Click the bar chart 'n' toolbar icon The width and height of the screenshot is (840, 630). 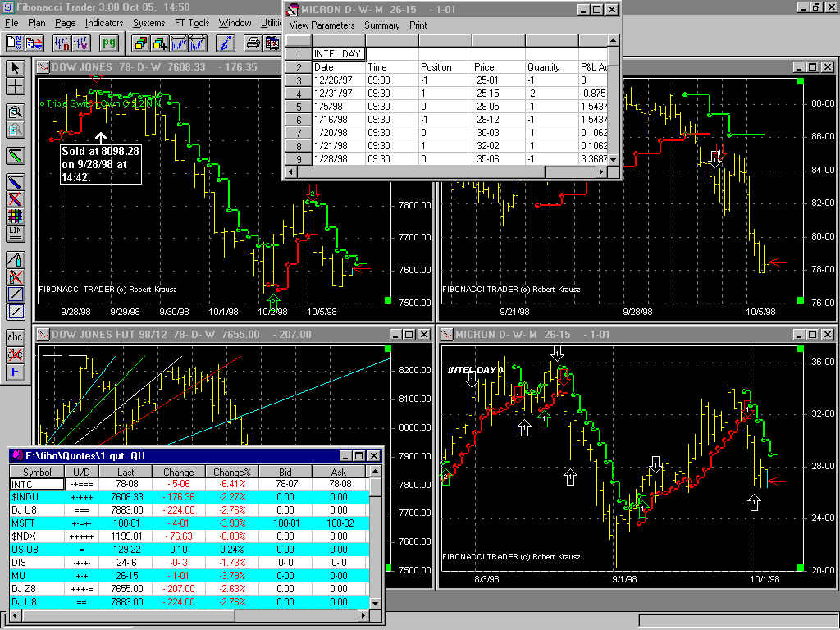point(62,43)
